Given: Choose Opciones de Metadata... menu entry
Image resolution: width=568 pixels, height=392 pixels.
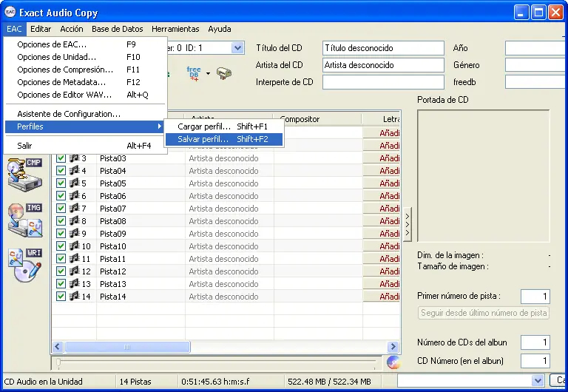Looking at the screenshot, I should pos(85,82).
